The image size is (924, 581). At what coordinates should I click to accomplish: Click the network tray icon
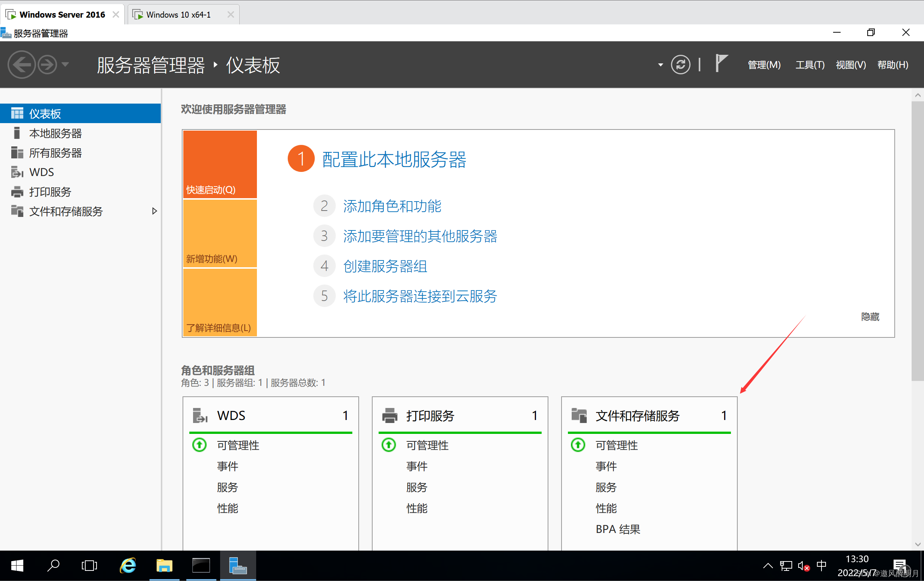(786, 566)
